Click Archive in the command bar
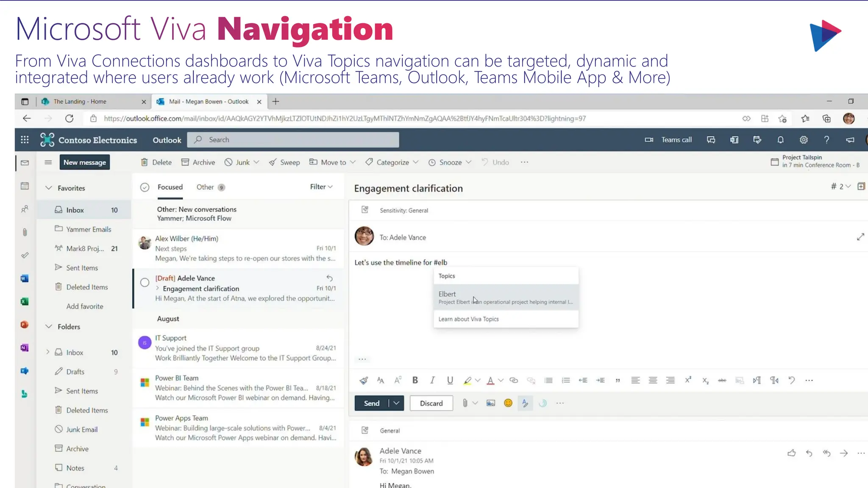The width and height of the screenshot is (868, 488). (x=198, y=162)
